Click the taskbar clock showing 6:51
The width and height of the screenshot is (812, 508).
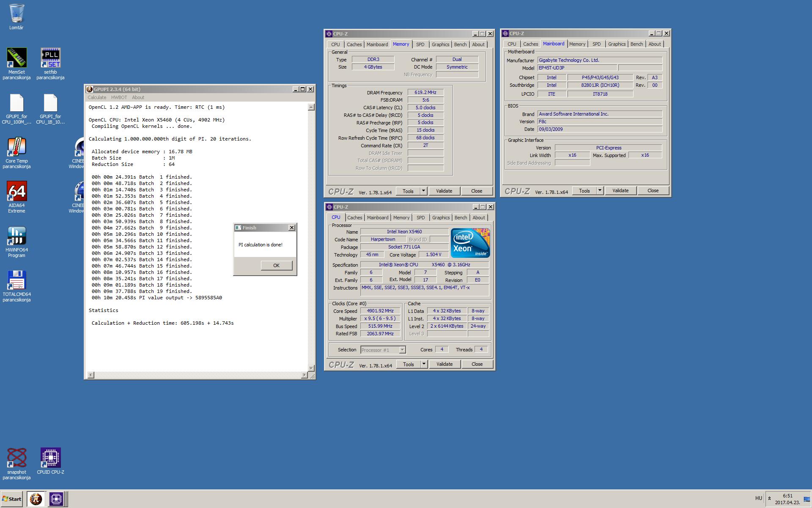(787, 499)
